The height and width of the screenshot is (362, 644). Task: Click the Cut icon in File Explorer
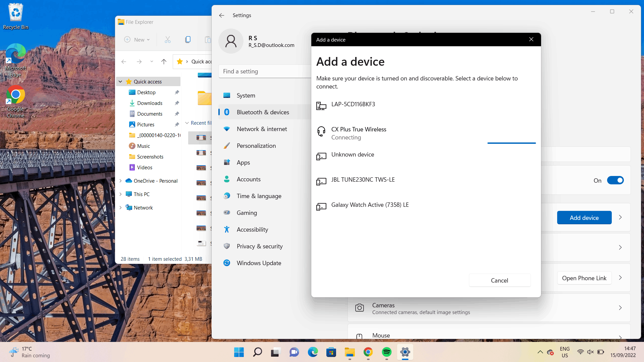[168, 40]
